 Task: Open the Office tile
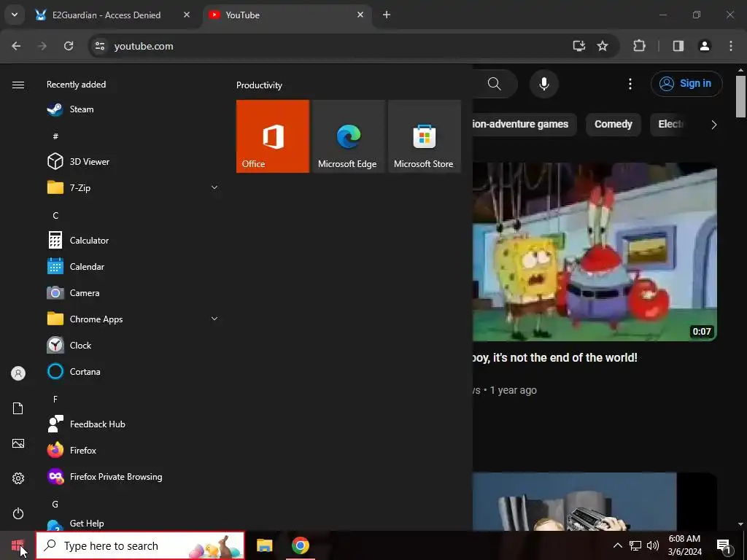tap(273, 136)
